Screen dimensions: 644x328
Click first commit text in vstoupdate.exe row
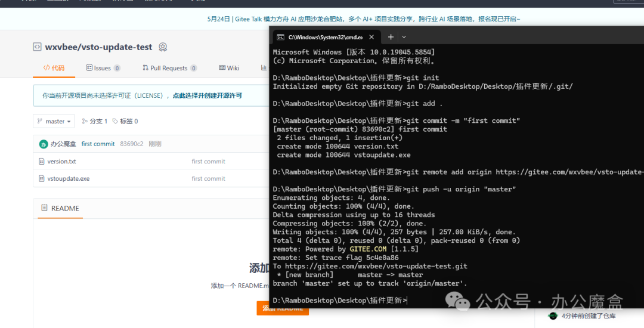coord(208,178)
